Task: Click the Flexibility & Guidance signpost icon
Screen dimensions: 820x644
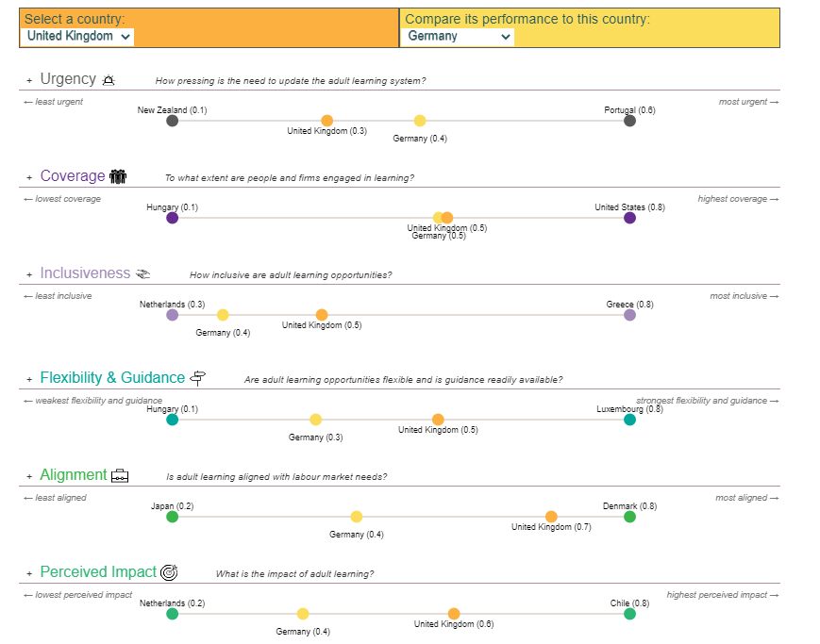Action: click(x=198, y=378)
